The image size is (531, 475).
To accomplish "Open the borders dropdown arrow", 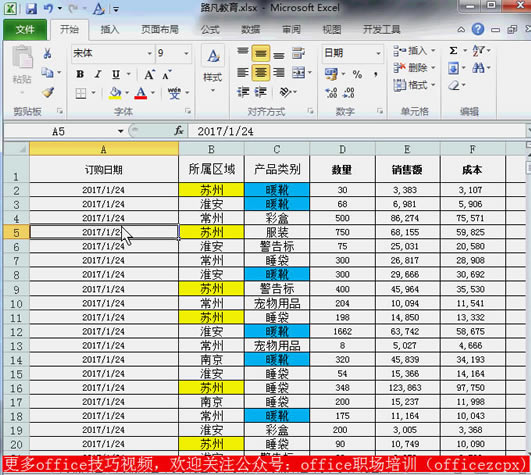I will coord(93,92).
